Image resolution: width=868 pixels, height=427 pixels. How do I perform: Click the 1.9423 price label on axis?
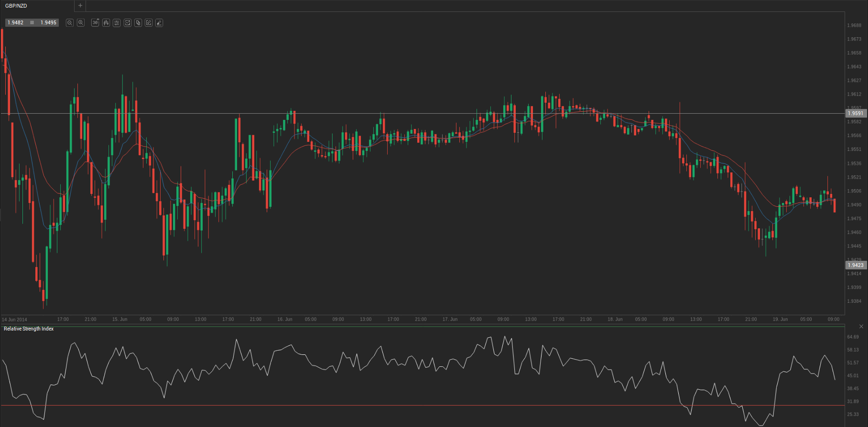tap(856, 266)
